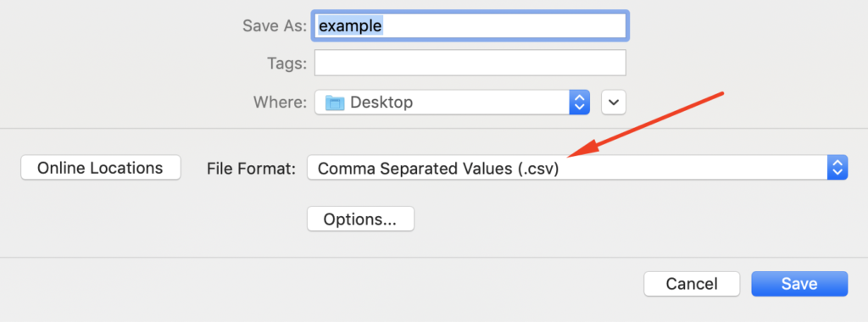Open the Options... button
Screen dimensions: 868x322
coord(360,219)
